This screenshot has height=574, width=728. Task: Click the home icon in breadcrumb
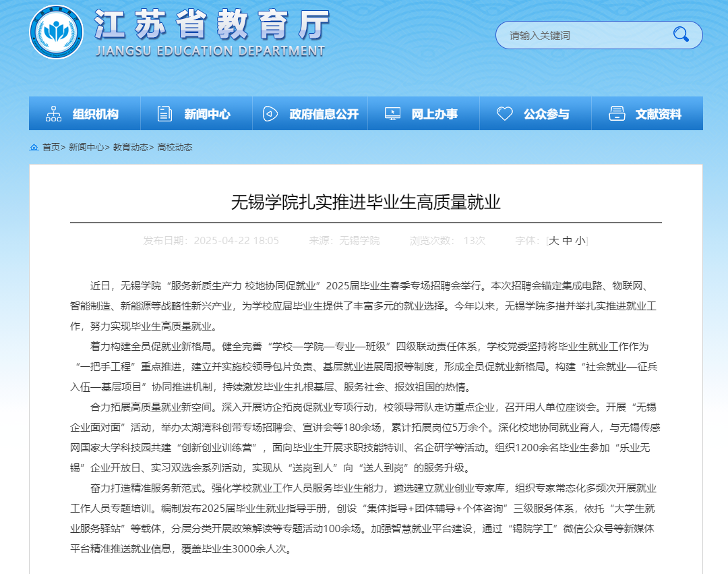(34, 147)
